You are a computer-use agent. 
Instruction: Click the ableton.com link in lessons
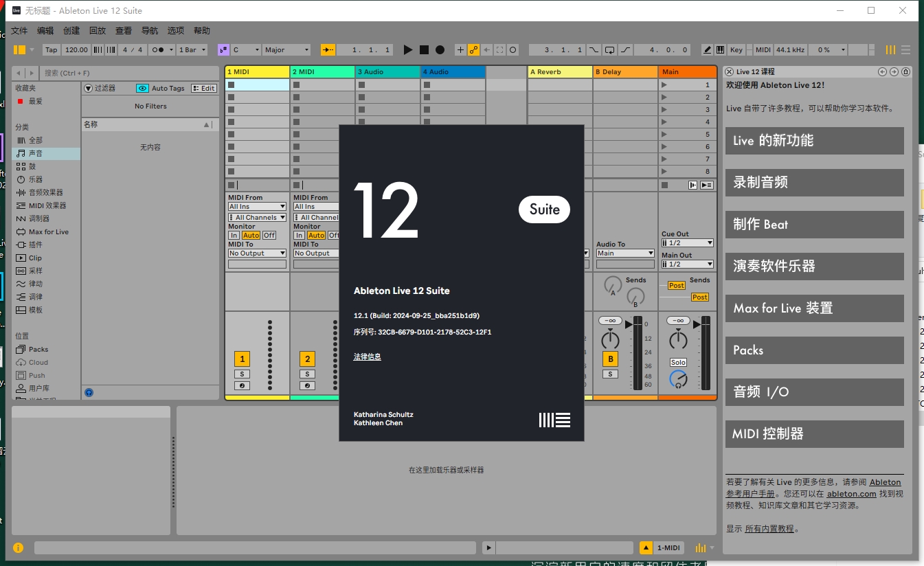coord(851,494)
